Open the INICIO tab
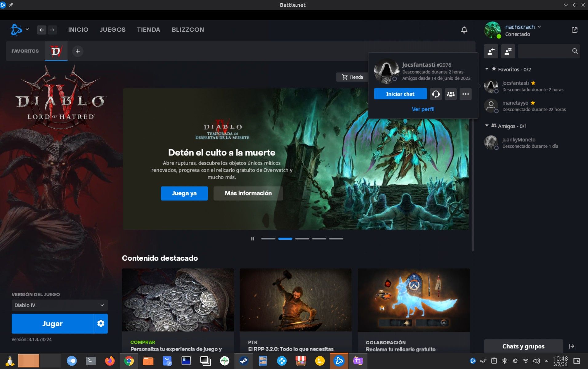This screenshot has width=588, height=369. coord(78,30)
